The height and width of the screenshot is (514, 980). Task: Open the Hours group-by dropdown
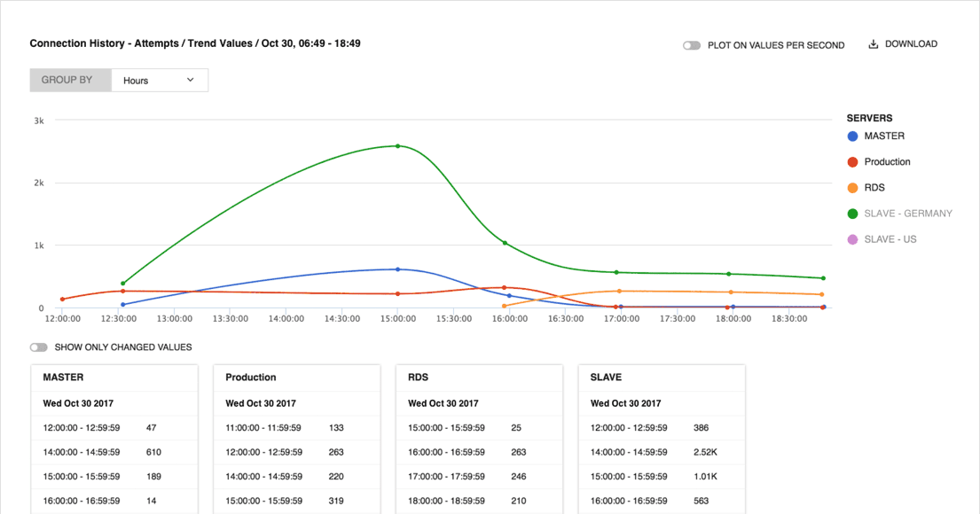(x=160, y=81)
